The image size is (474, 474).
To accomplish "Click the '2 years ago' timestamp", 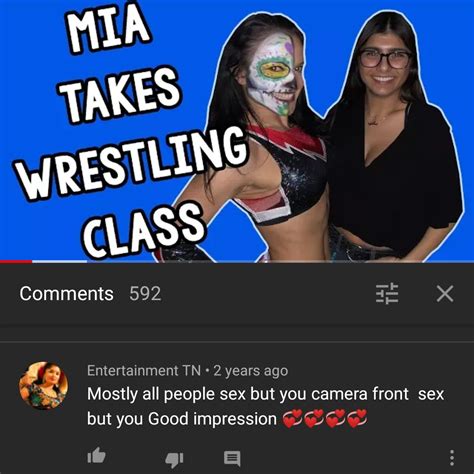I will click(x=251, y=371).
